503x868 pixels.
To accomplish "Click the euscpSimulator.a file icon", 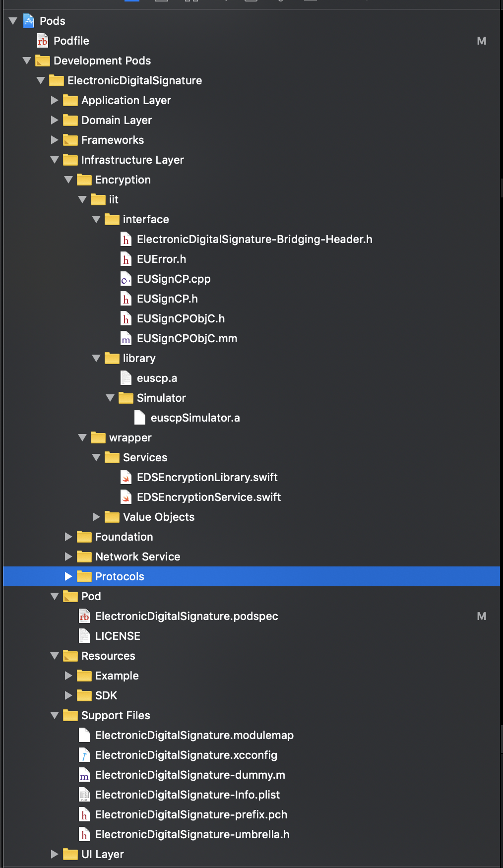I will pos(140,418).
